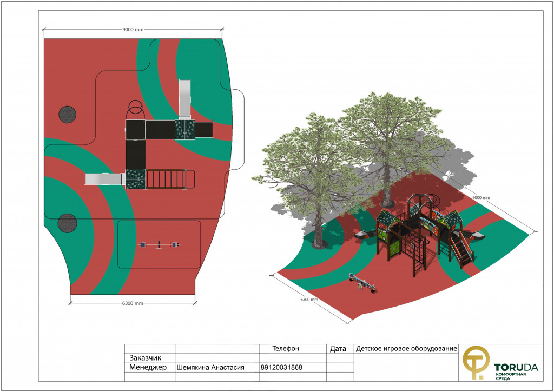Click the Детское игровое оборудование title

pos(406,349)
